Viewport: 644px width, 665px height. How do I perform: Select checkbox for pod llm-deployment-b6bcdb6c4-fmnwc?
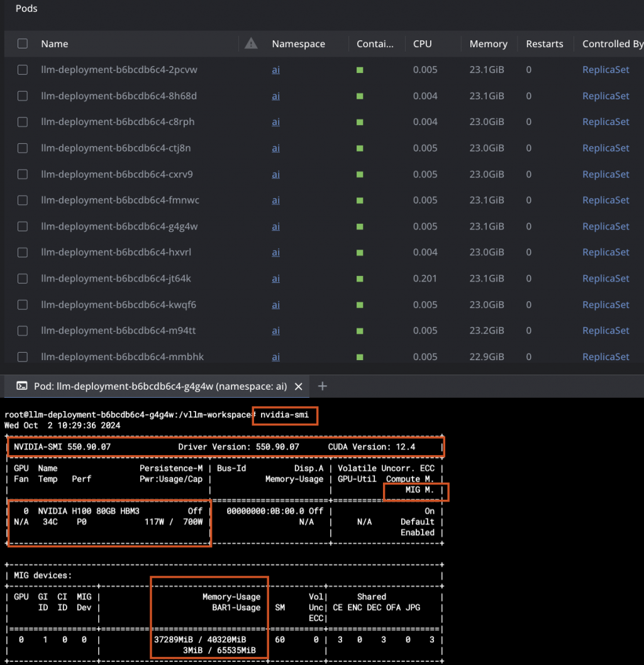(23, 200)
